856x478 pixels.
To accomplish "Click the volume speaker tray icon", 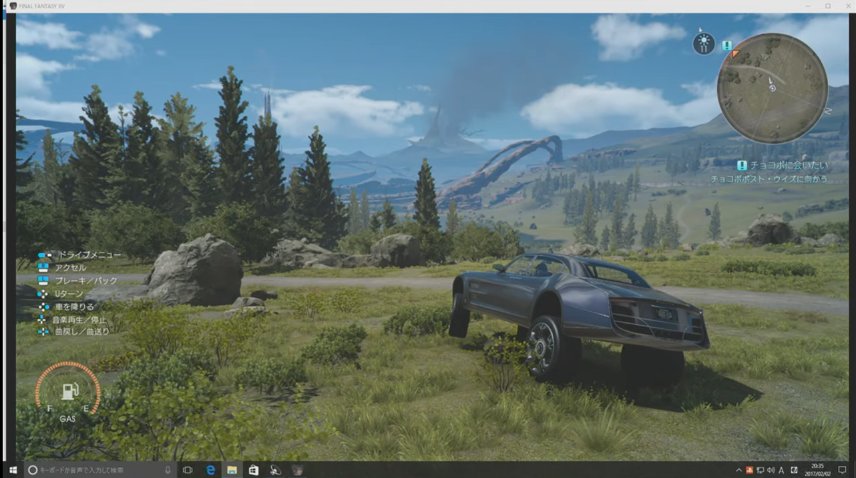I will click(x=770, y=470).
